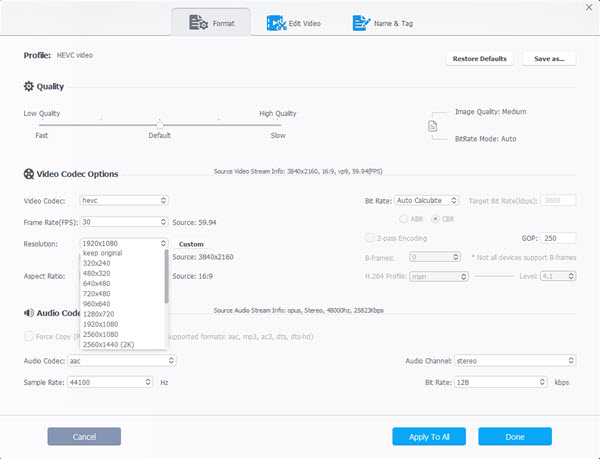Click the 'HEVC video' profile name
The height and width of the screenshot is (459, 600).
75,55
